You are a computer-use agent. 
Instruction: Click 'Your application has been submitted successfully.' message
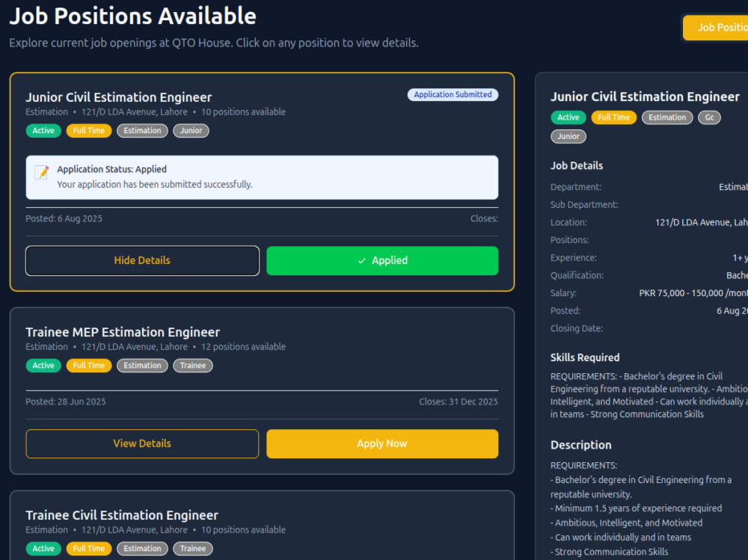pos(155,185)
